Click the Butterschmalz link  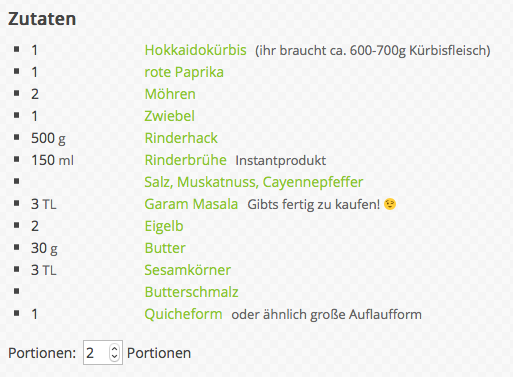point(191,292)
